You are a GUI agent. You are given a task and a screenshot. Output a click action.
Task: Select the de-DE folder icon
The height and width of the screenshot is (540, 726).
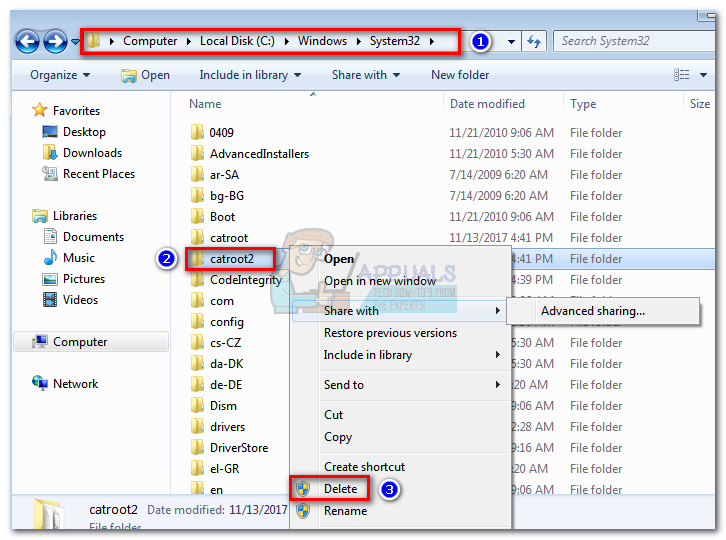click(197, 384)
